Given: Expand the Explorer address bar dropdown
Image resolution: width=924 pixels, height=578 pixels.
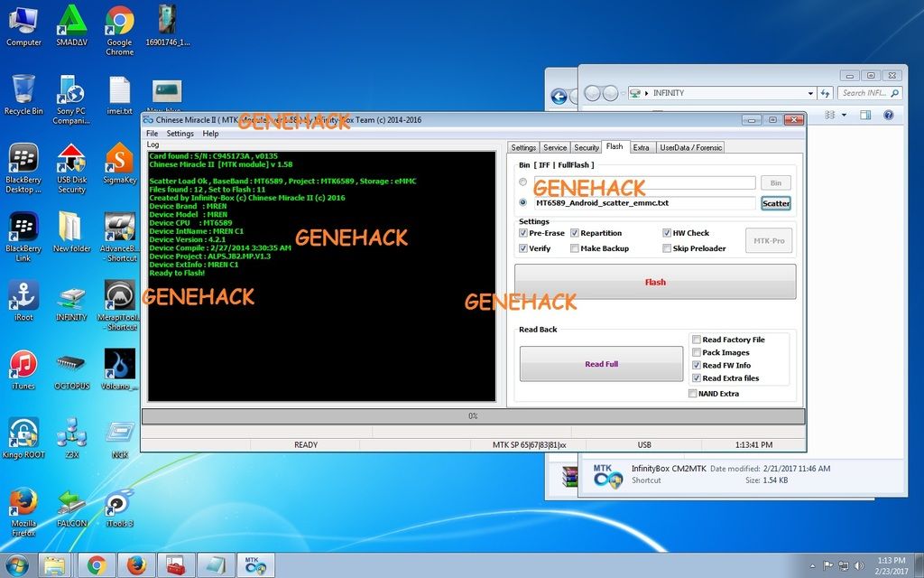Looking at the screenshot, I should [x=808, y=93].
